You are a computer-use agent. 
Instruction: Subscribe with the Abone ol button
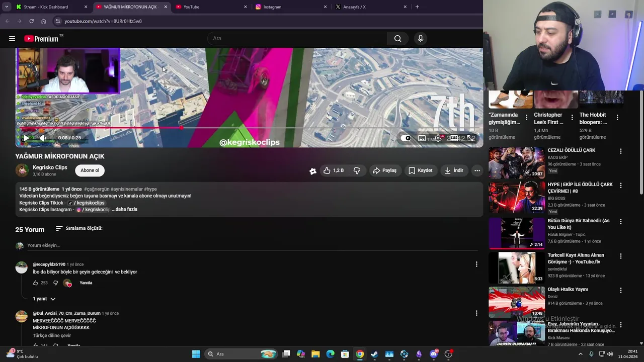point(90,170)
